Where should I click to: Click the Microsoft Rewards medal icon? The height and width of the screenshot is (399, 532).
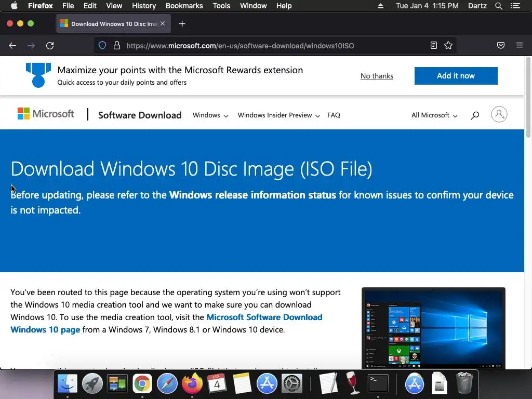point(38,75)
